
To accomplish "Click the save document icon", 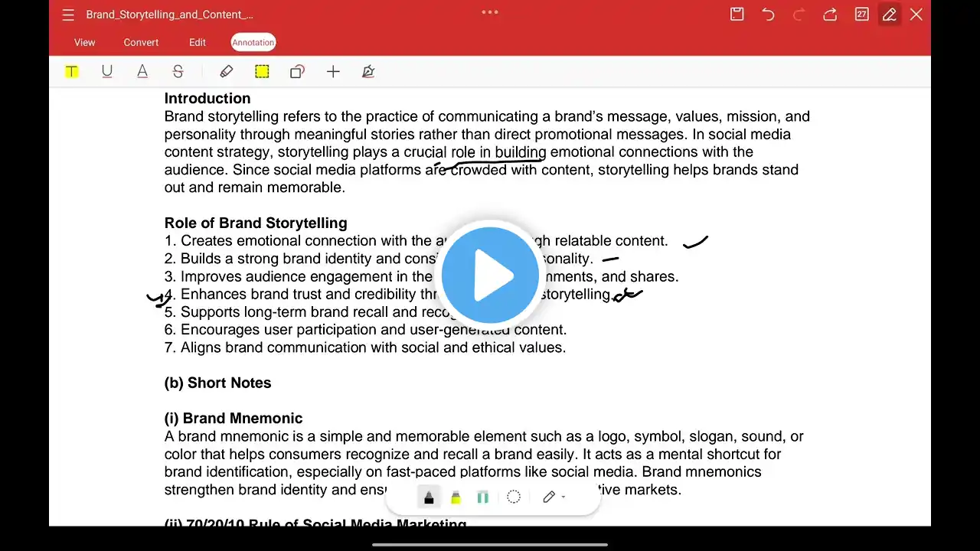I will 737,14.
